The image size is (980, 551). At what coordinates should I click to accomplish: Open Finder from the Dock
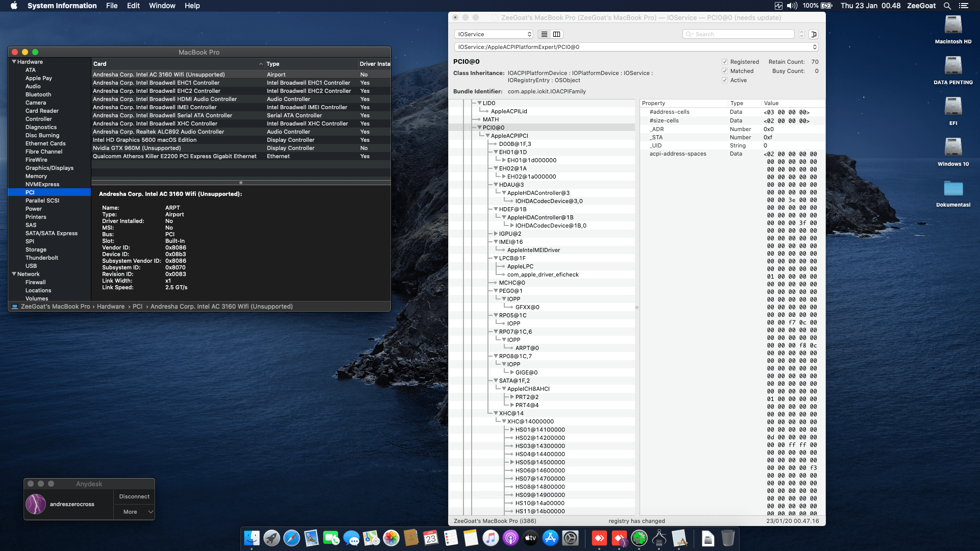tap(252, 538)
